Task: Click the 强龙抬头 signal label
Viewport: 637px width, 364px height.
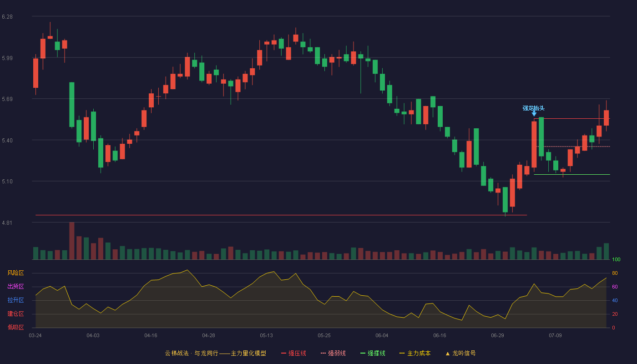Action: 533,108
